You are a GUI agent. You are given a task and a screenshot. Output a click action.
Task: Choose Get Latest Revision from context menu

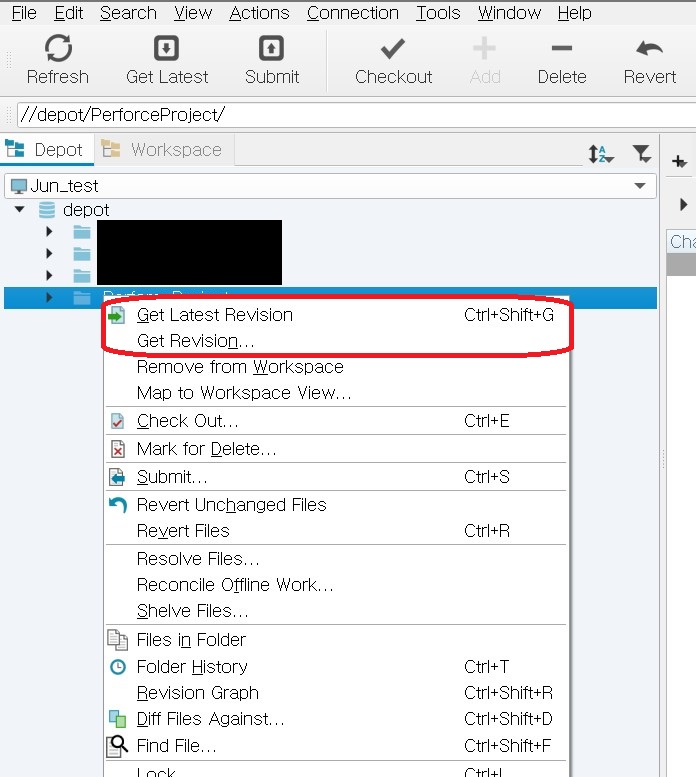pyautogui.click(x=215, y=315)
